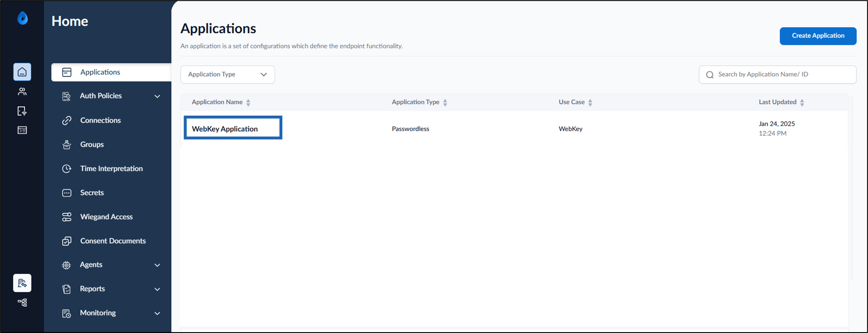Click the Wiegand Access icon
The image size is (868, 333).
tap(67, 217)
